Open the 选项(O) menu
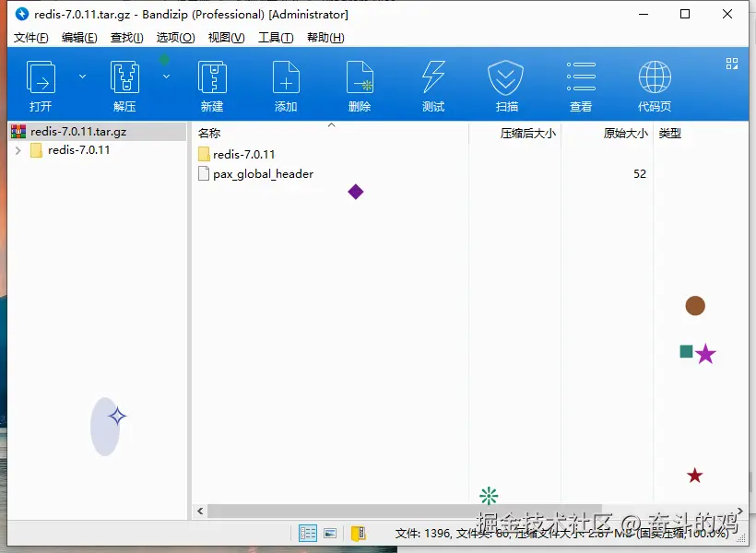Image resolution: width=756 pixels, height=553 pixels. [x=175, y=38]
